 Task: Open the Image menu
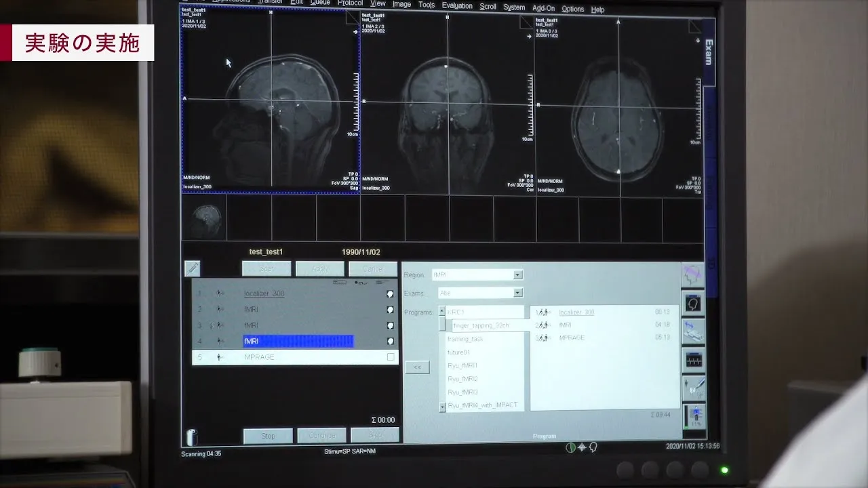point(401,4)
